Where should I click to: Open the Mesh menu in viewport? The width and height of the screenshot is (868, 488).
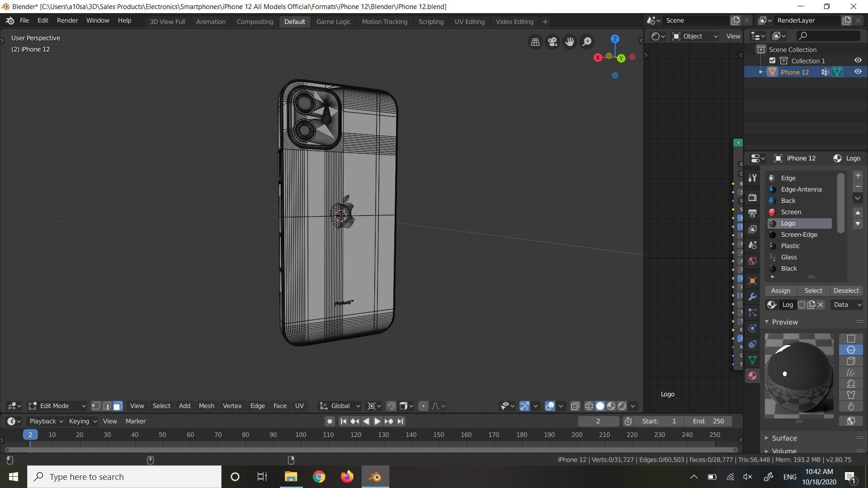coord(207,406)
